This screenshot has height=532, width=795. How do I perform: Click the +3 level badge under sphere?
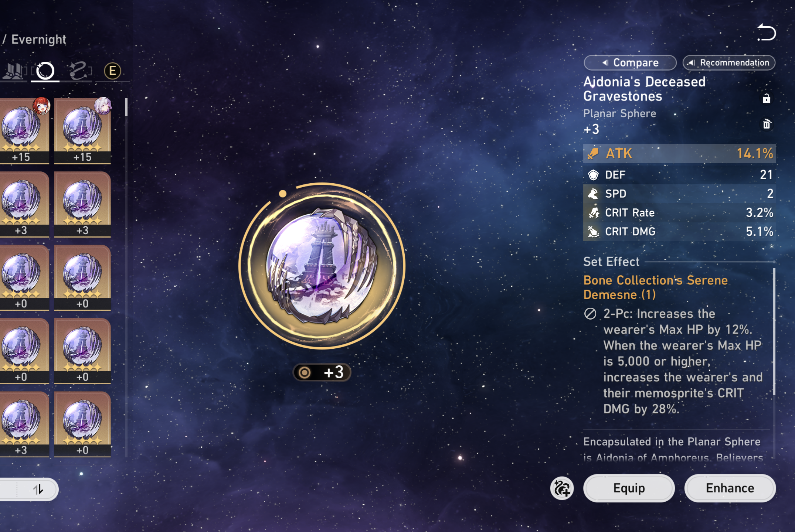[322, 372]
